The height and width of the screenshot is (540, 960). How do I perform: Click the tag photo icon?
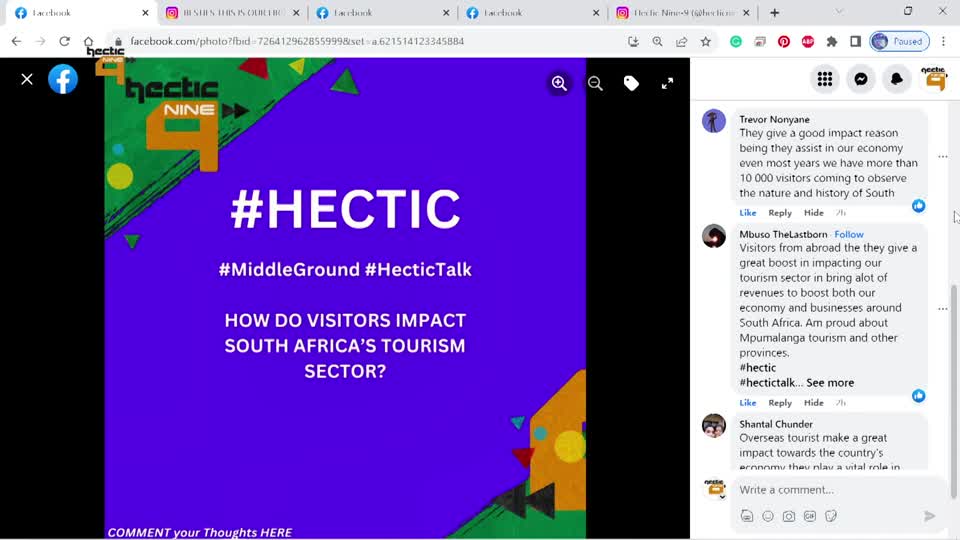click(x=631, y=84)
